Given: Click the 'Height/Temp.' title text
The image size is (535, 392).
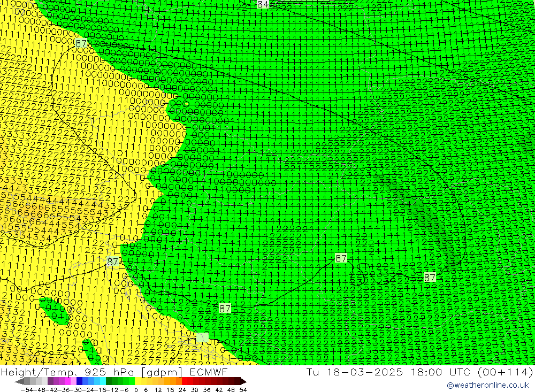Looking at the screenshot, I should coord(39,373).
